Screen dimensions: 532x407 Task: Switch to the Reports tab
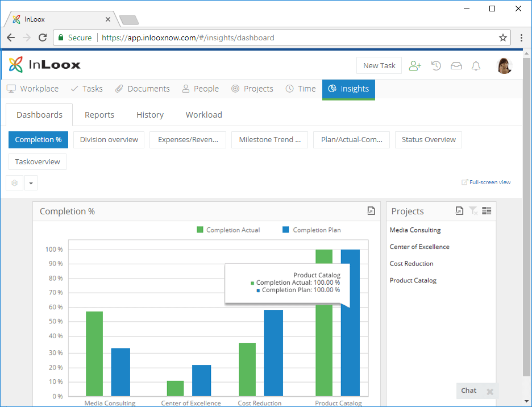click(99, 115)
